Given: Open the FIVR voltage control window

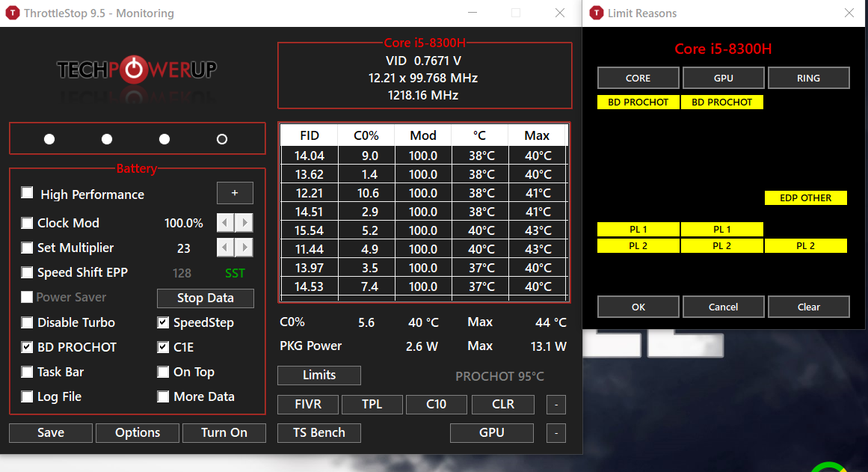Looking at the screenshot, I should 308,405.
